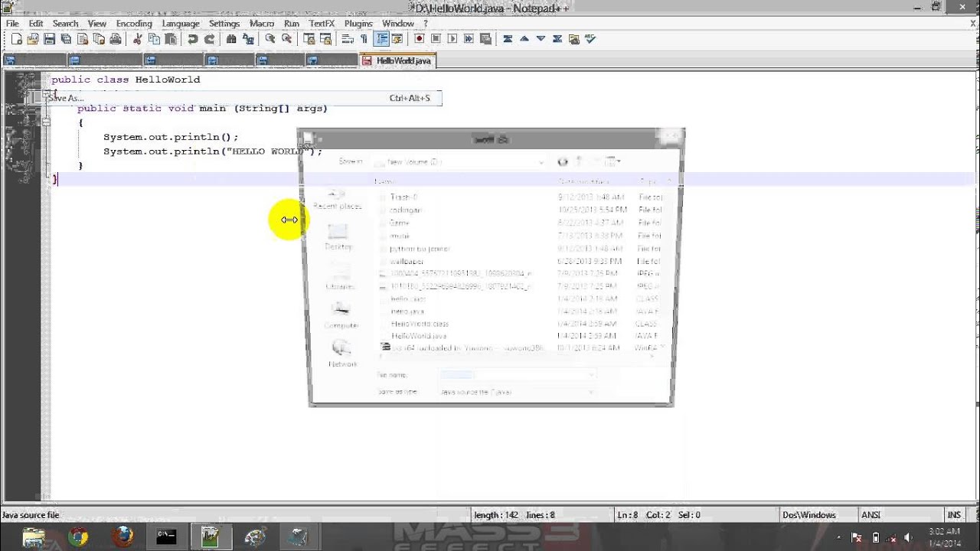
Task: Click the Dos\Windows status bar entry
Action: (808, 515)
